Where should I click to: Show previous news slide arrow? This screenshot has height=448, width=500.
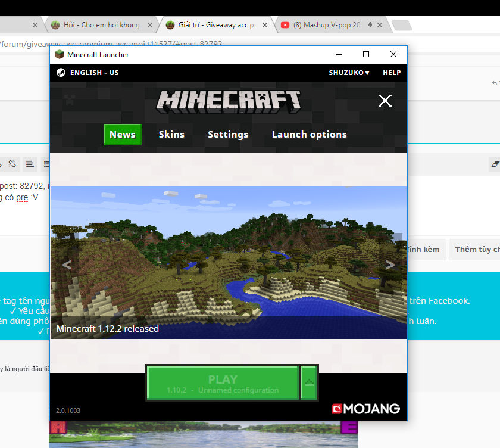(67, 265)
